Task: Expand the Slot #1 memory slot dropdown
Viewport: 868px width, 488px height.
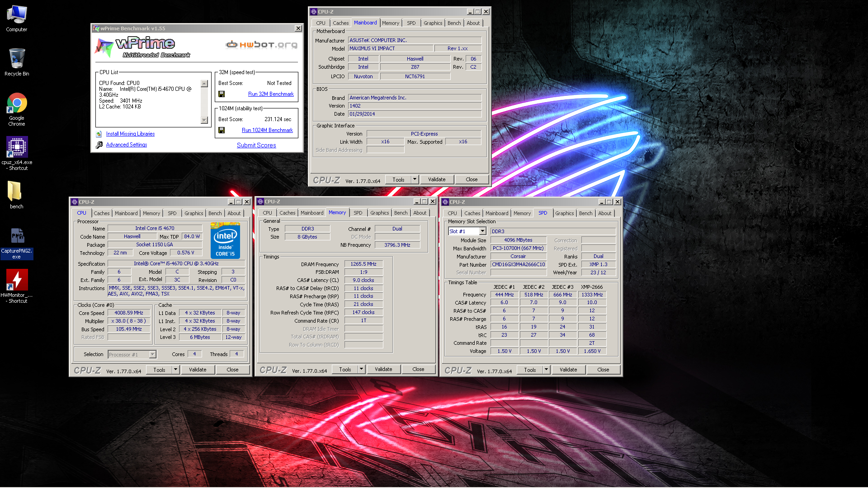Action: click(x=482, y=231)
